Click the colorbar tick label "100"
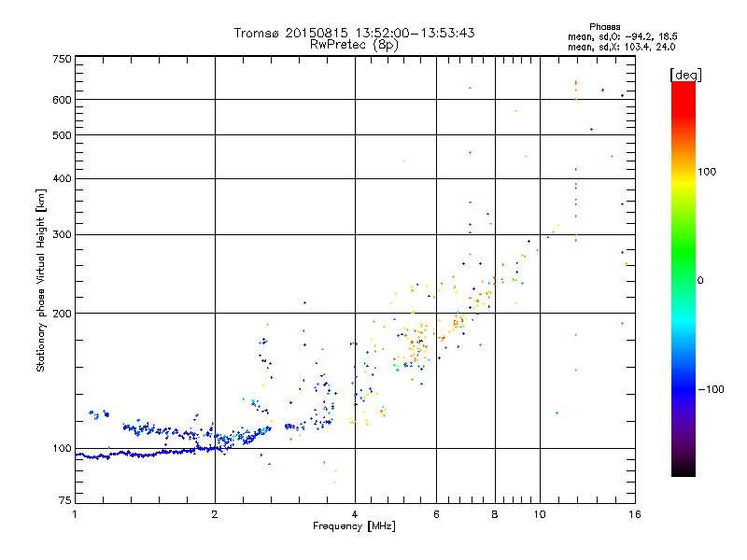This screenshot has height=560, width=747. click(x=707, y=172)
